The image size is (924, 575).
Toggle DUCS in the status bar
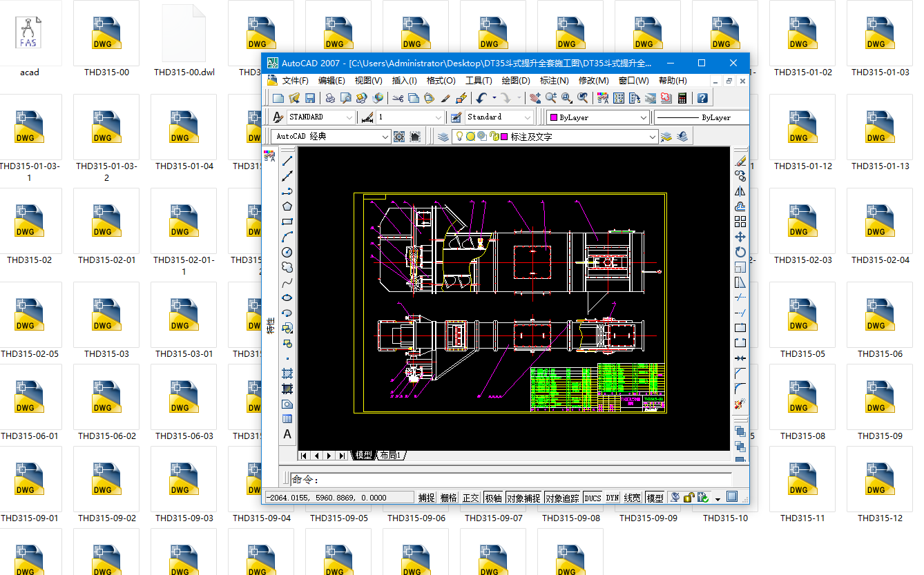(x=593, y=498)
